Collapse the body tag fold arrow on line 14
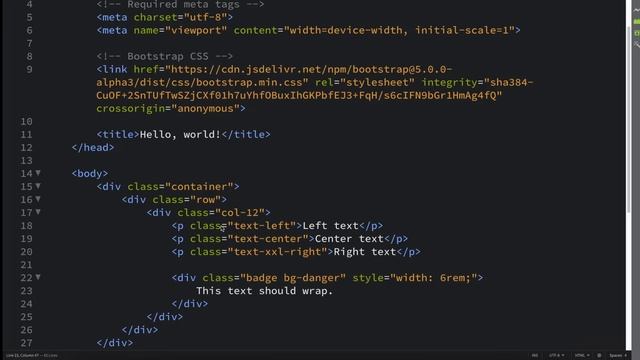The height and width of the screenshot is (360, 640). pyautogui.click(x=38, y=173)
